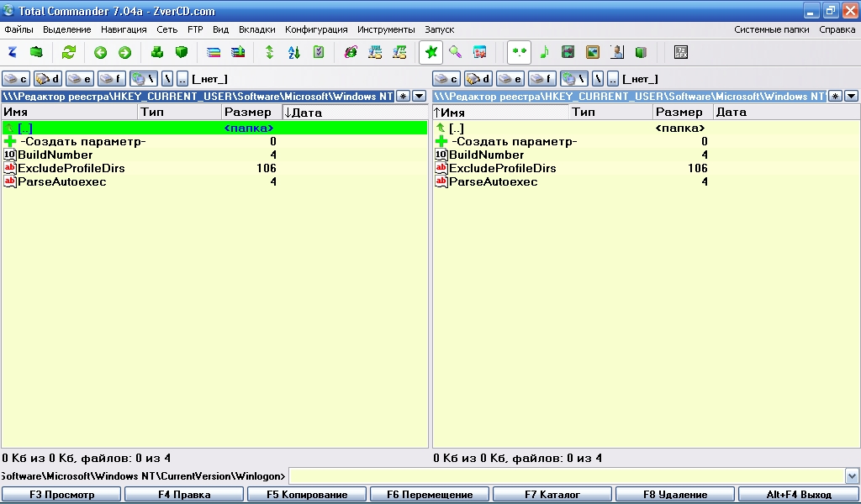Switch left panel to drive c

click(x=16, y=79)
